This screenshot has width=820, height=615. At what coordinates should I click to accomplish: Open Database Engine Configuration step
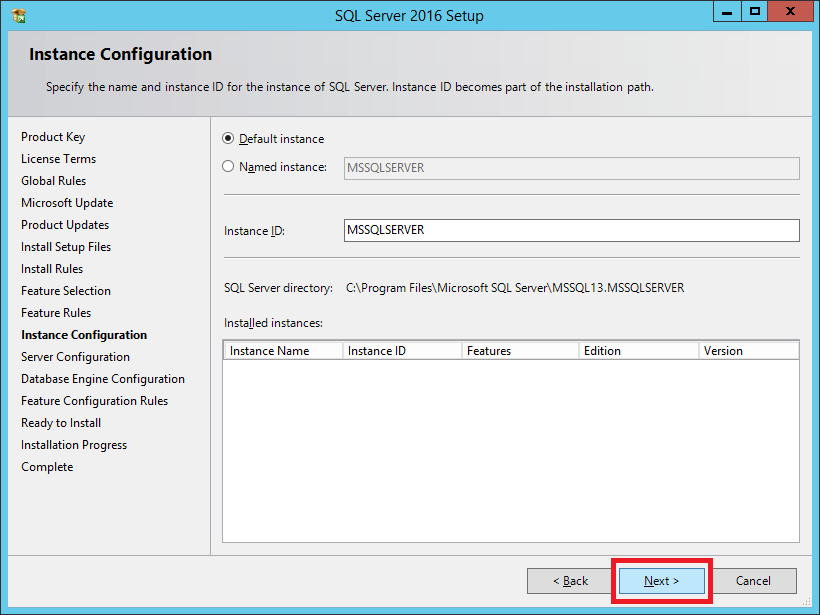tap(103, 379)
